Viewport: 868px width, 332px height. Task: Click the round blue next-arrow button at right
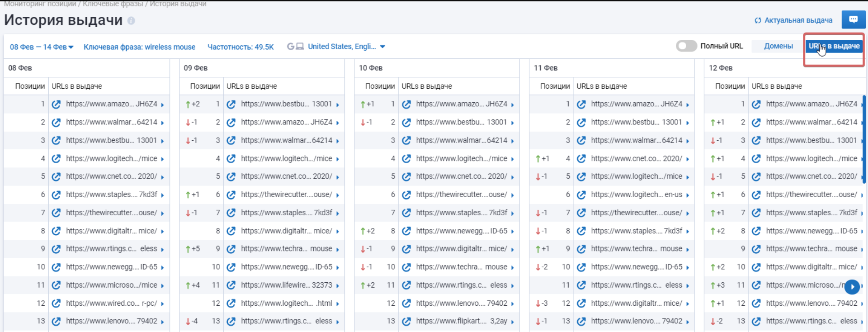click(x=852, y=286)
